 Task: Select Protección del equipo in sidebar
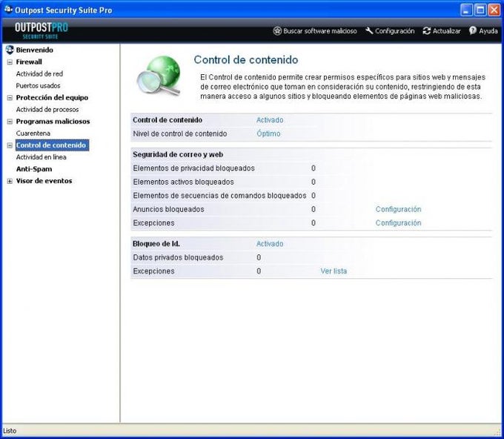[52, 97]
